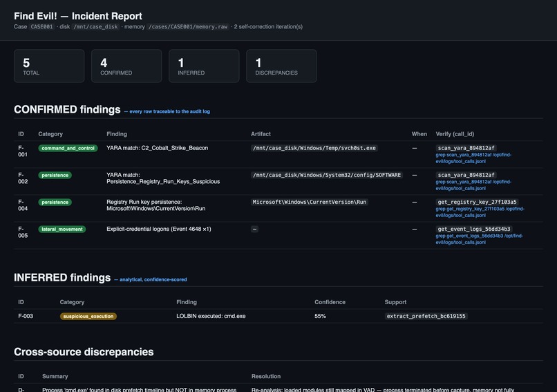Viewport: 557px width, 392px height.
Task: Click the lateral_movement category badge
Action: coord(62,230)
